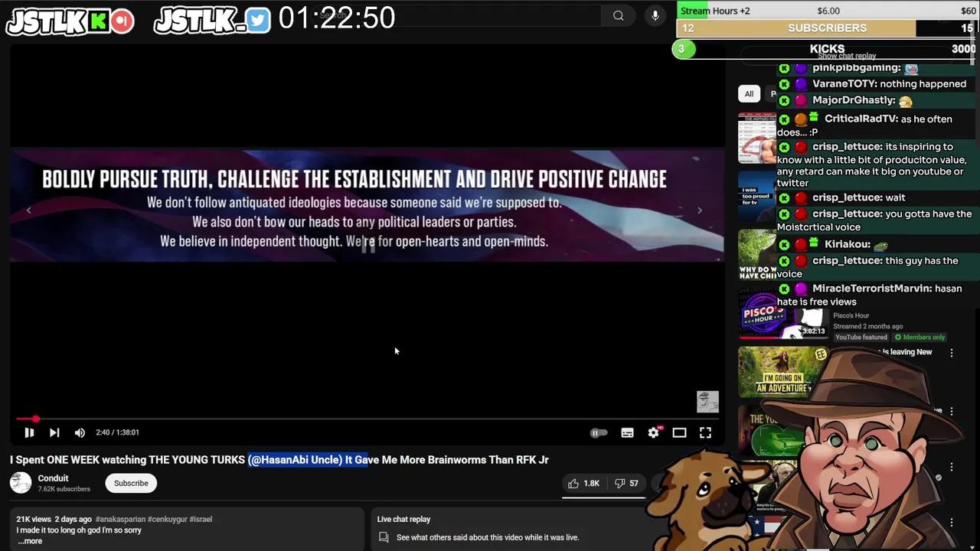Click the channel watermark in the player

click(x=707, y=402)
